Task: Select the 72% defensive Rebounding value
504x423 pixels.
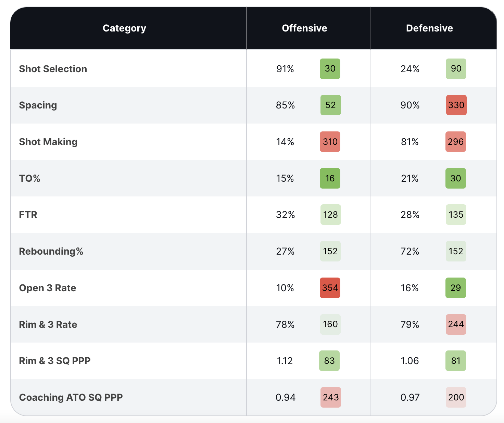Action: pyautogui.click(x=410, y=251)
